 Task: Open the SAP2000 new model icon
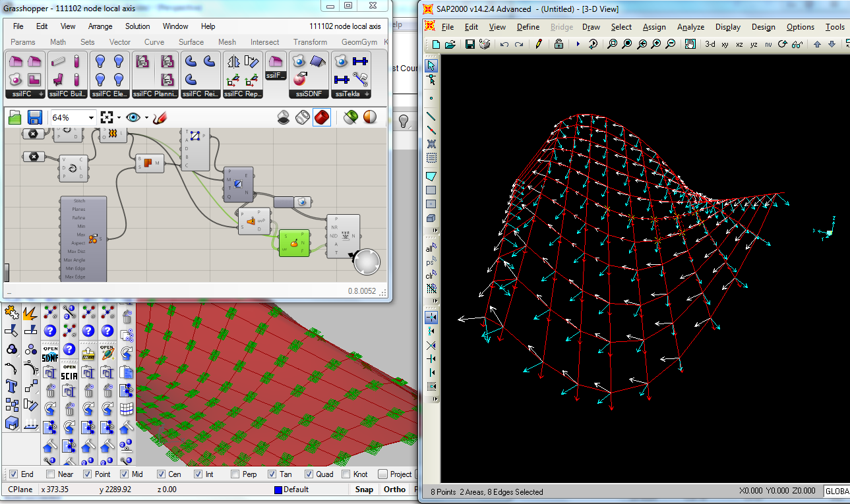[436, 44]
